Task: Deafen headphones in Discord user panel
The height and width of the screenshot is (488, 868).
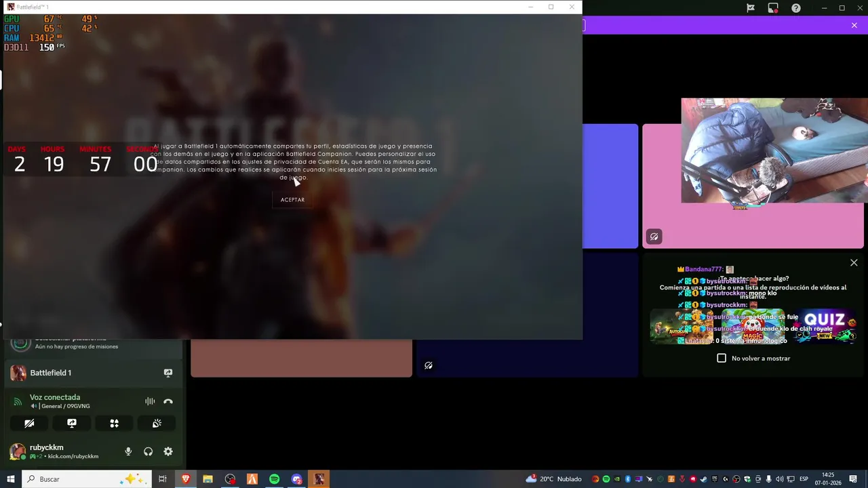Action: click(148, 451)
